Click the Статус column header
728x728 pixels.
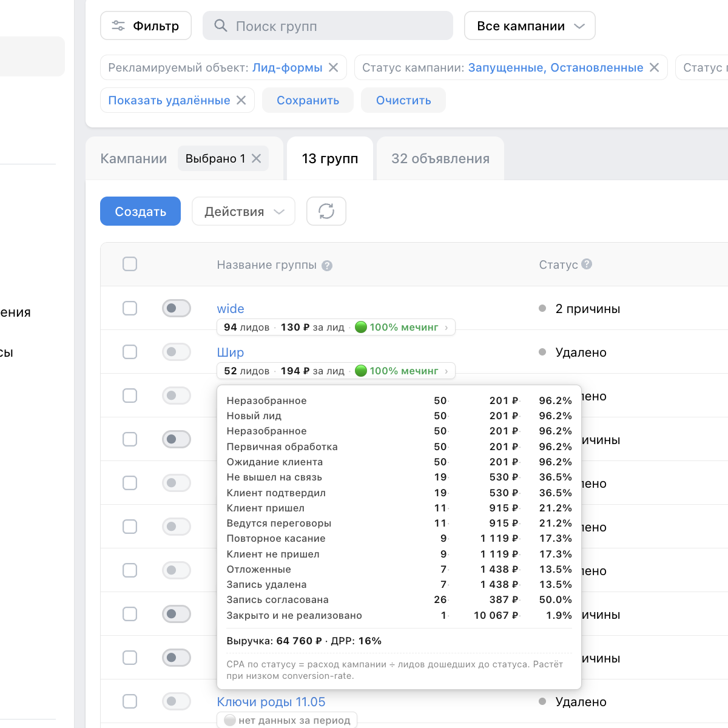[x=558, y=265]
